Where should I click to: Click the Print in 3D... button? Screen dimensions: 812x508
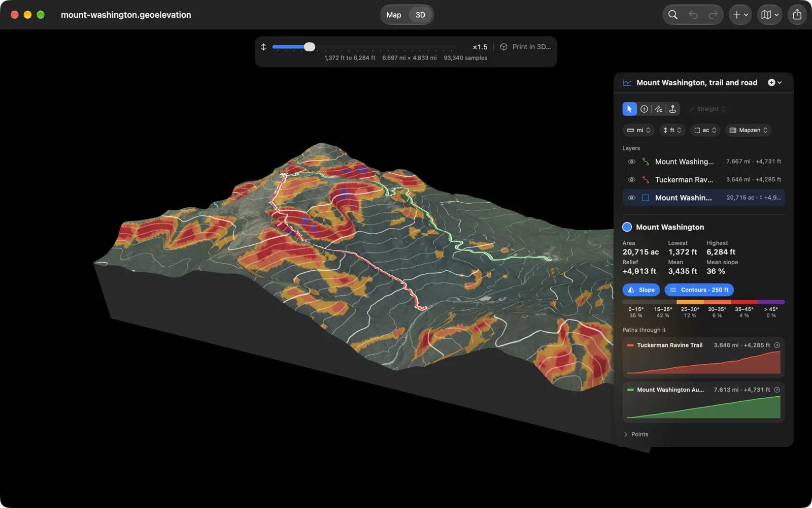pos(525,47)
